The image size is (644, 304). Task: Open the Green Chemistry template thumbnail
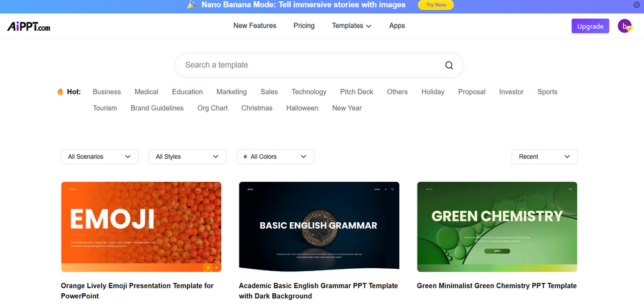coord(497,227)
